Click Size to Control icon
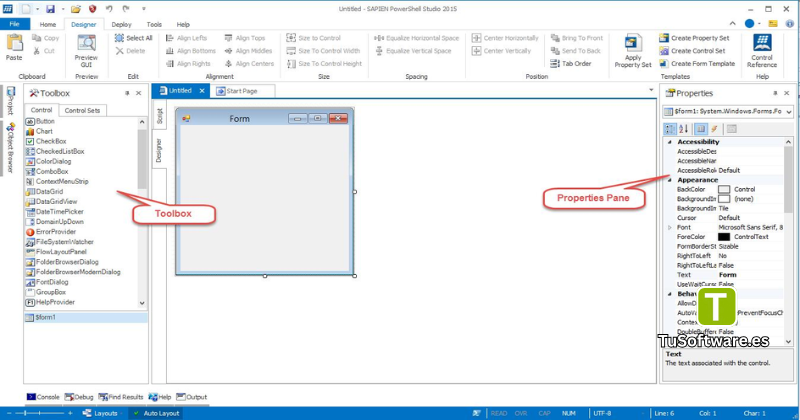 (x=291, y=38)
